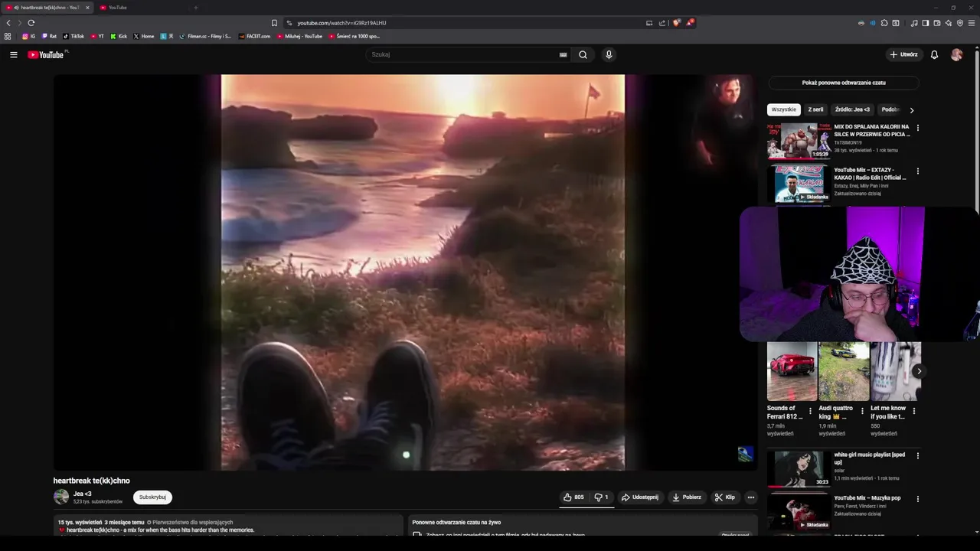Select the Wszystkie filter chip
The width and height of the screenshot is (980, 551).
(x=783, y=109)
